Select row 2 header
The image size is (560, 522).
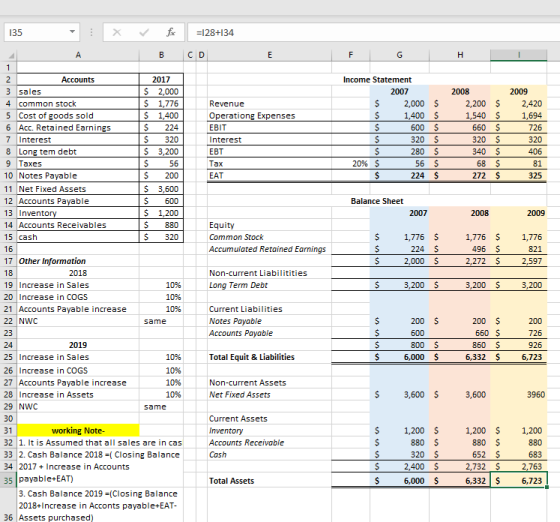point(8,80)
